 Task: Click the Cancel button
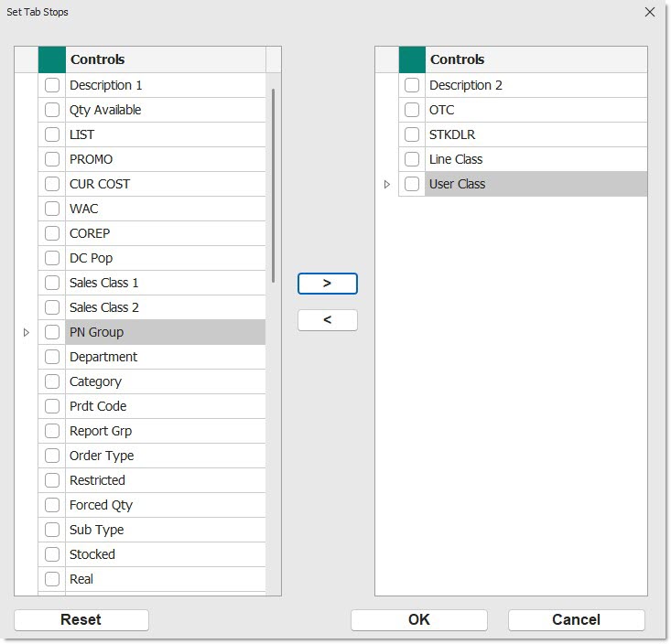576,619
